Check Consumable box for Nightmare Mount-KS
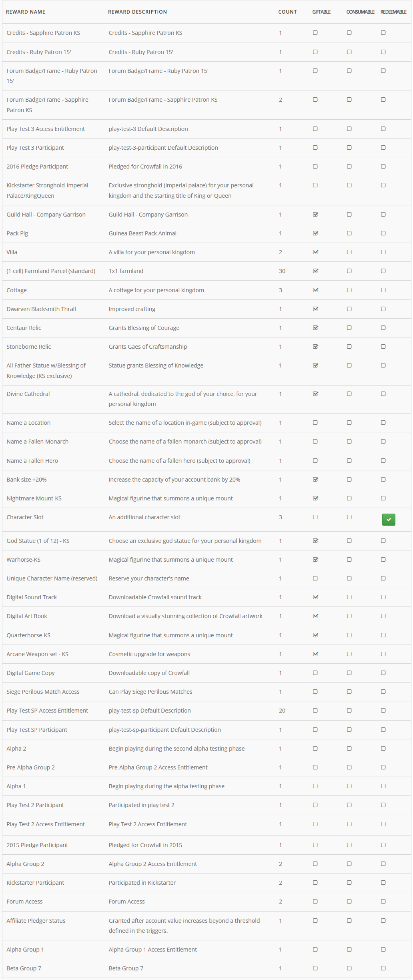The width and height of the screenshot is (413, 980). tap(349, 498)
